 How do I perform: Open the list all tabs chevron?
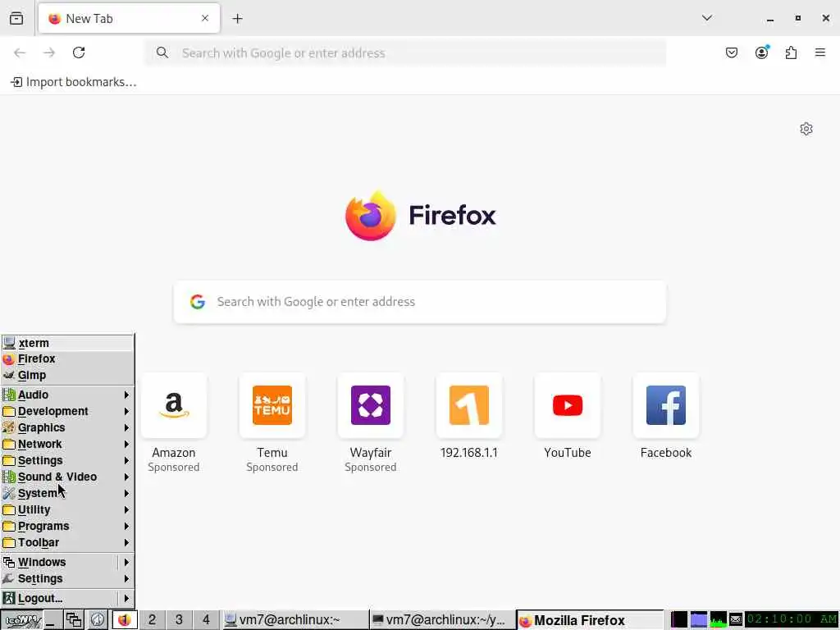[x=706, y=18]
